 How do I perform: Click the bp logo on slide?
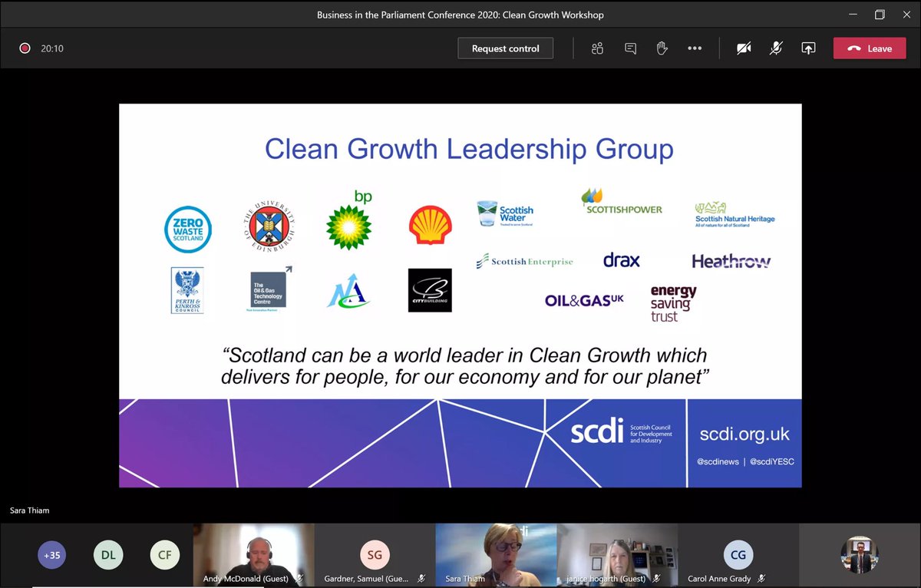pos(350,220)
